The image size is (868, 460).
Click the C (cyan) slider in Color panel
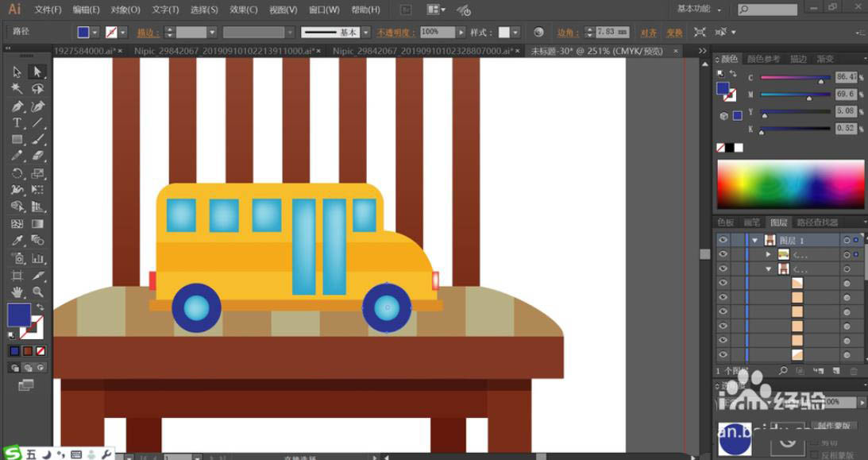tap(796, 78)
